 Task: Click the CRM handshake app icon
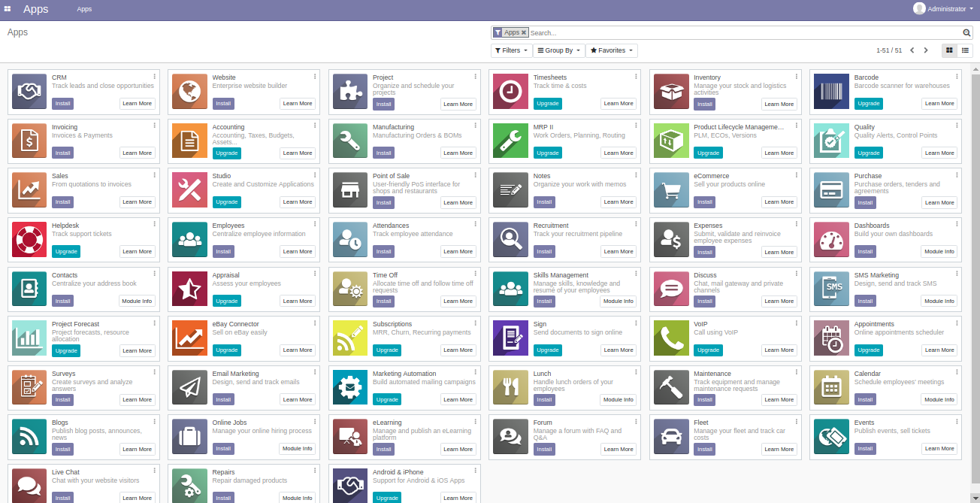[29, 92]
